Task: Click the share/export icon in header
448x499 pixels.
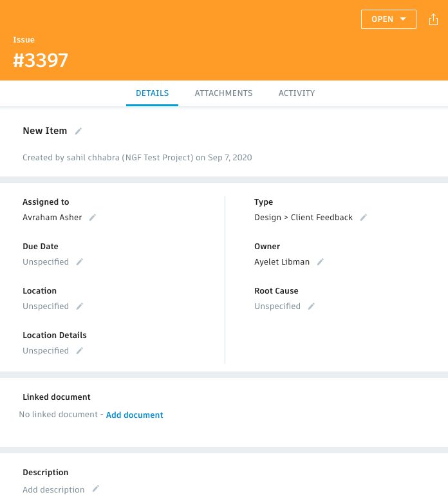Action: [x=433, y=19]
